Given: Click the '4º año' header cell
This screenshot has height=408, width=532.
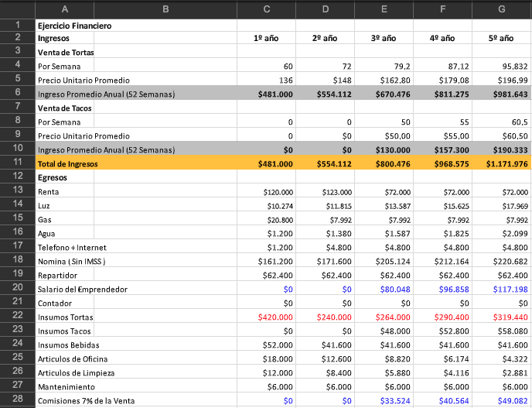Looking at the screenshot, I should pos(442,38).
